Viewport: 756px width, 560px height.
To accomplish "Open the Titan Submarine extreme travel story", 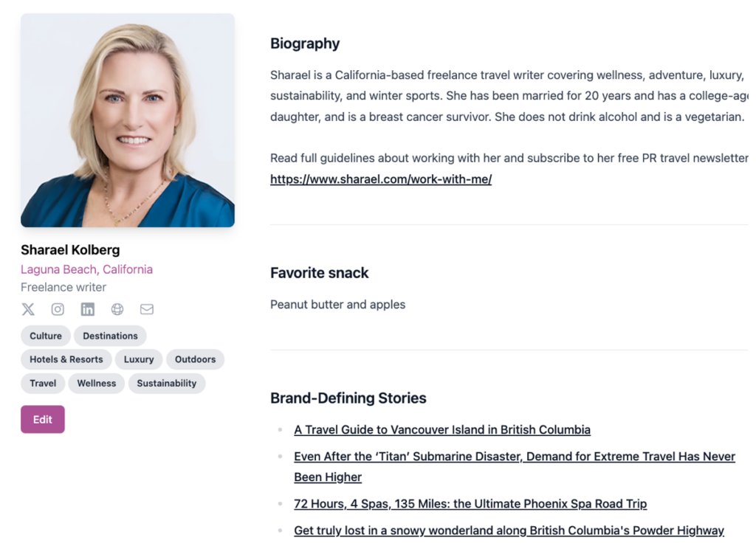I will click(514, 457).
